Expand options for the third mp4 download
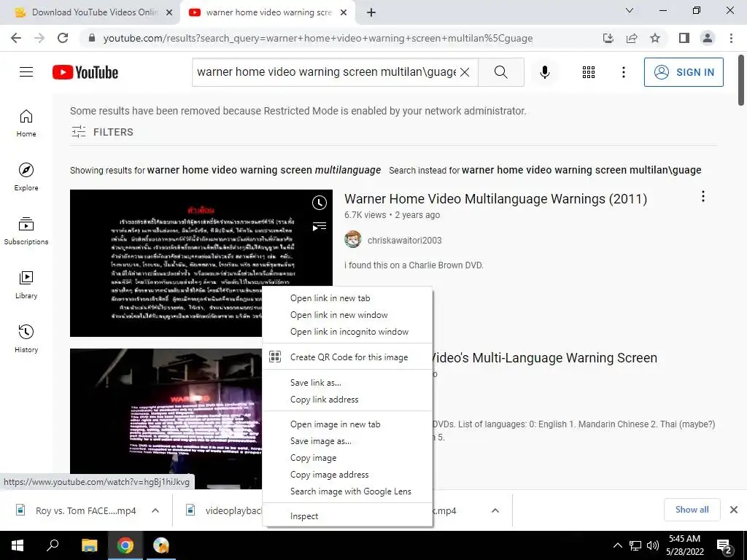747x560 pixels. pyautogui.click(x=495, y=510)
